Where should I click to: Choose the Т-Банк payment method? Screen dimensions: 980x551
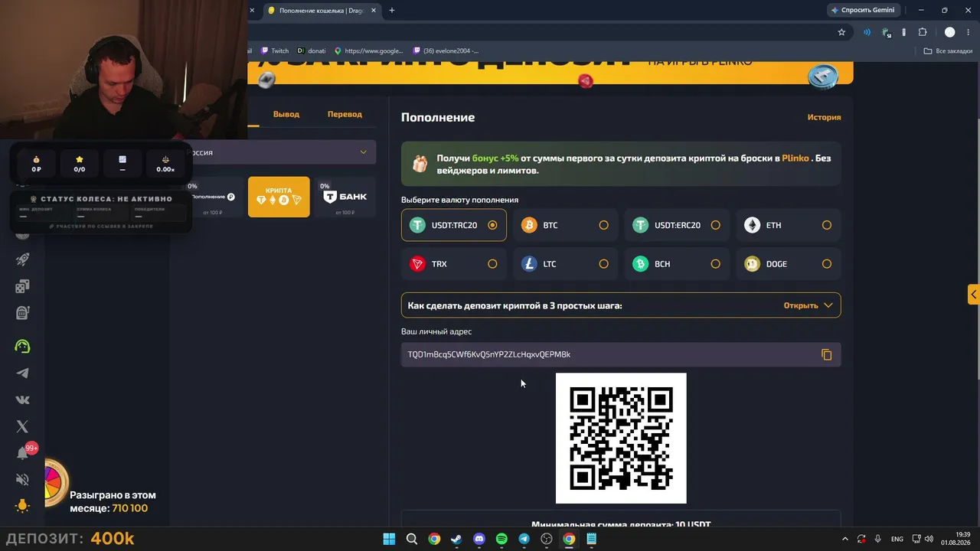pyautogui.click(x=345, y=197)
